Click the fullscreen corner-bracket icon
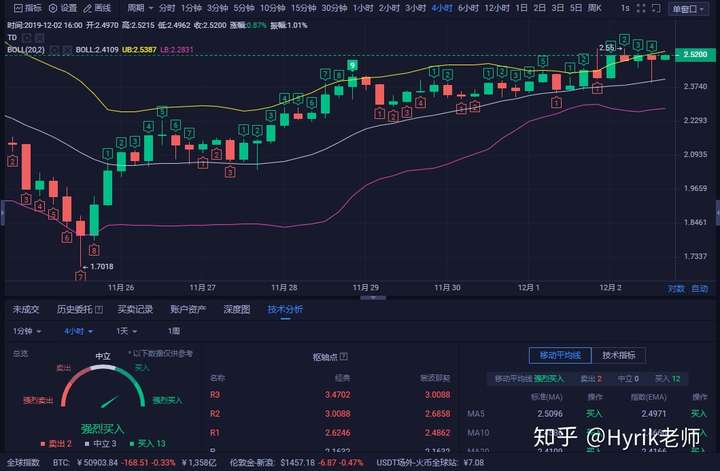 pyautogui.click(x=656, y=8)
